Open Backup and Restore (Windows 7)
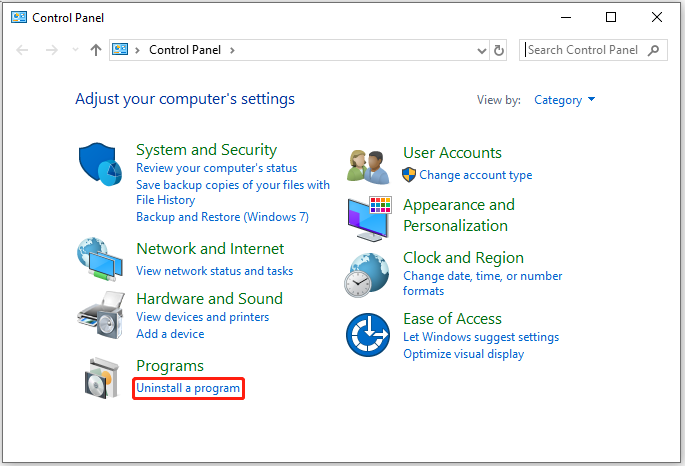685x466 pixels. 222,217
